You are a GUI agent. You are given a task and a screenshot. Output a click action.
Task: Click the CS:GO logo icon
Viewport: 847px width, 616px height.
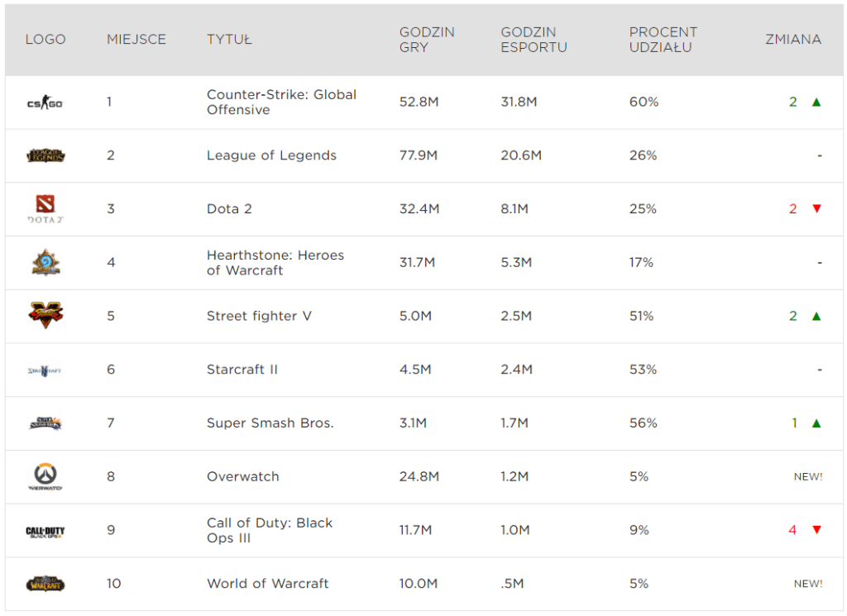click(x=45, y=102)
